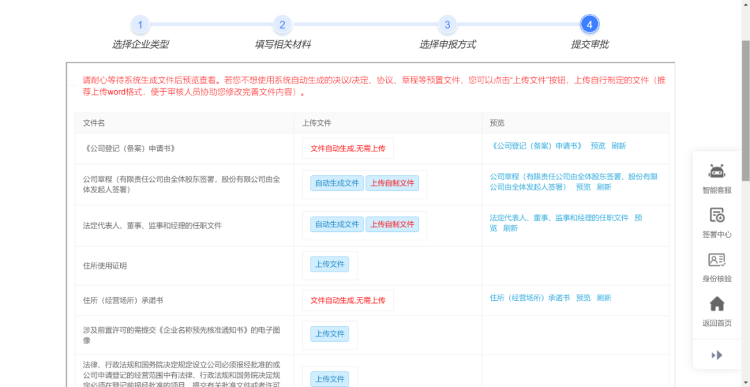750x387 pixels.
Task: Click 刷新 in 公司章程 preview cell
Action: pos(604,187)
